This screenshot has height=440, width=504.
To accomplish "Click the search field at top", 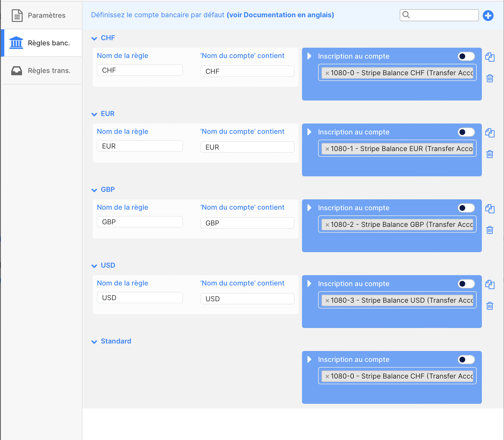I will coord(443,15).
